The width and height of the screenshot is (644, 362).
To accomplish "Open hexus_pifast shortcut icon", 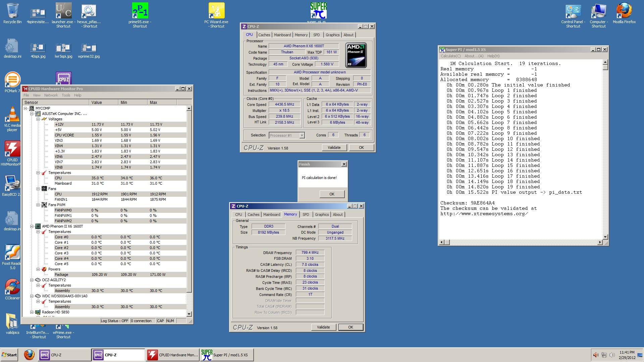I will [89, 15].
